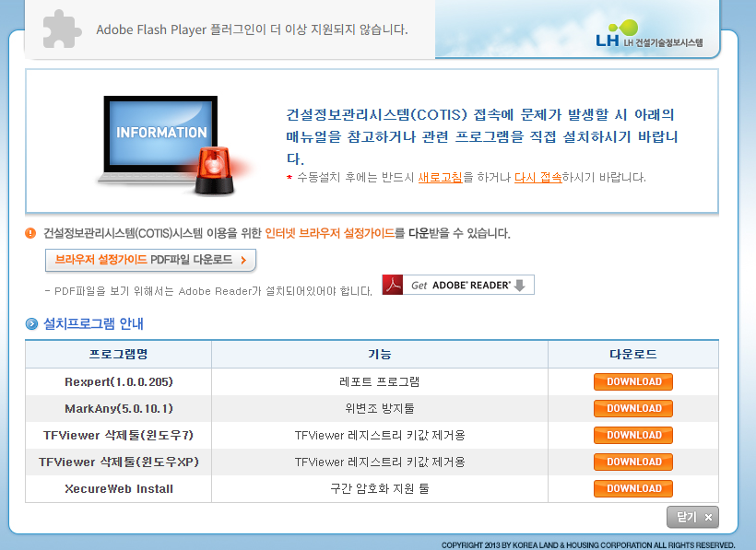Click DOWNLOAD for MarkAny(5.0.10.1)
The width and height of the screenshot is (756, 550).
pyautogui.click(x=632, y=408)
